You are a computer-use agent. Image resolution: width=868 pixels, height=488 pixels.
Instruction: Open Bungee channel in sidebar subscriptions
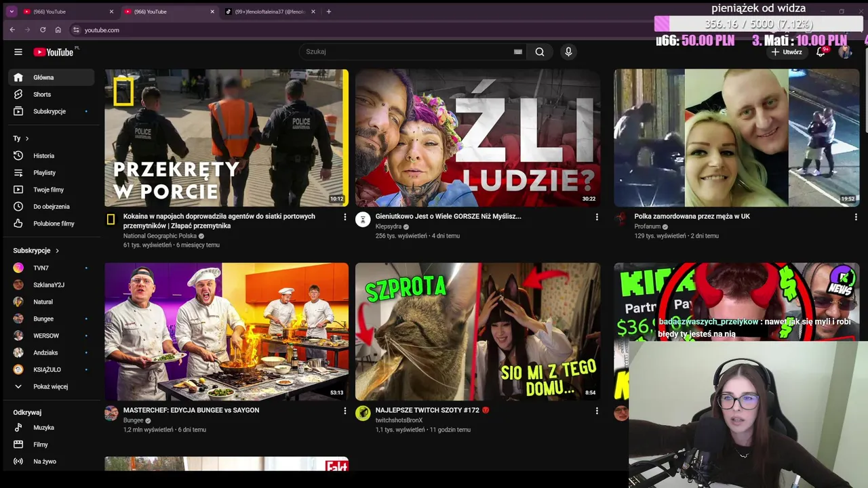(x=52, y=319)
